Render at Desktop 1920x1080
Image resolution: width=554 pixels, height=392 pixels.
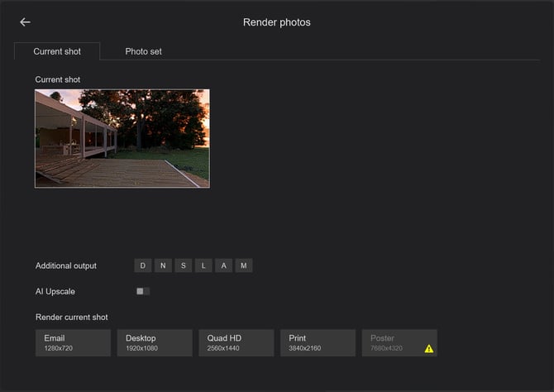(x=155, y=343)
